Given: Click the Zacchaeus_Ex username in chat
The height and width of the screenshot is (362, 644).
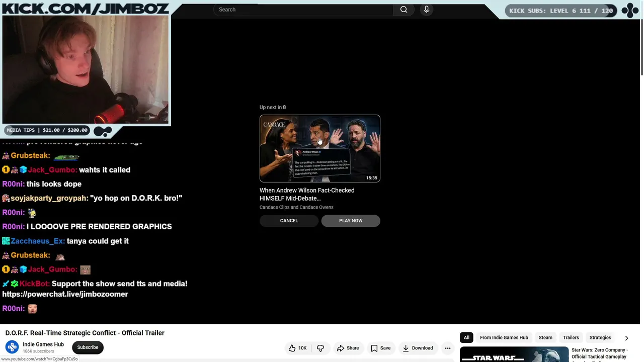Looking at the screenshot, I should click(38, 241).
